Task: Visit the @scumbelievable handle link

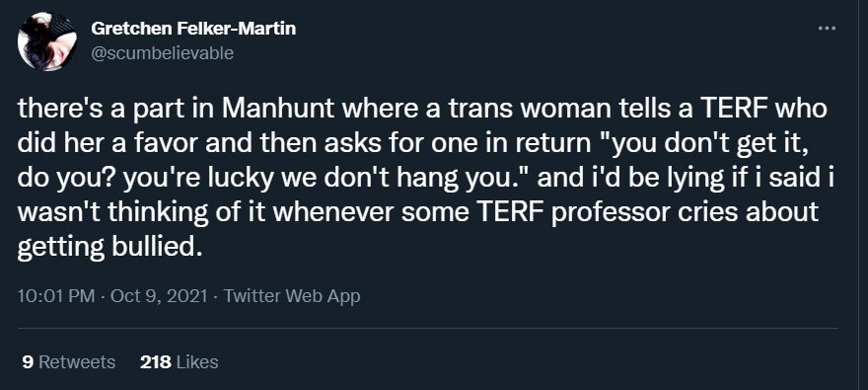Action: (x=162, y=53)
